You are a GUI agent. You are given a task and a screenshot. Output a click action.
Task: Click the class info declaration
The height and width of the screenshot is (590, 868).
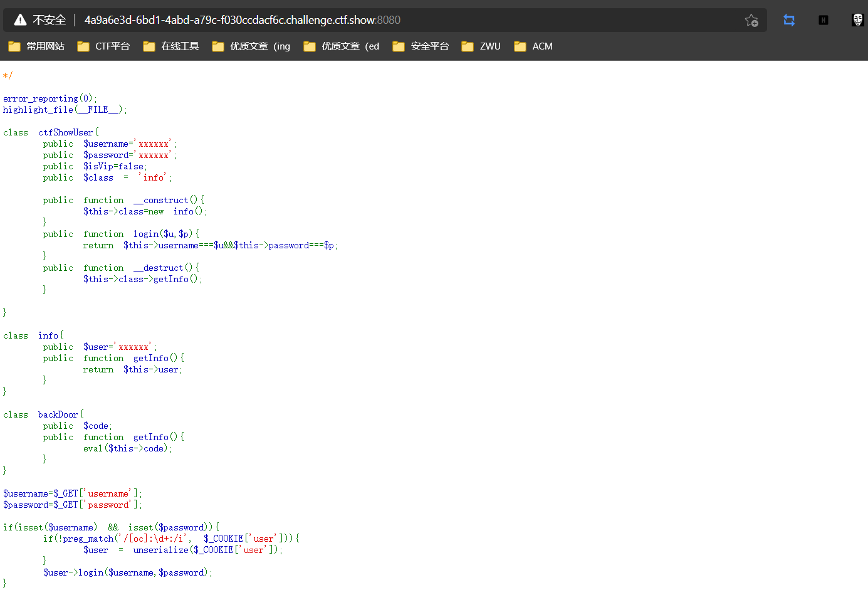[x=34, y=335]
